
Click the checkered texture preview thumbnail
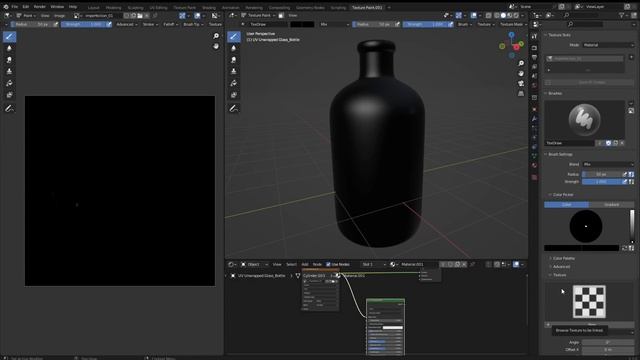coord(589,302)
